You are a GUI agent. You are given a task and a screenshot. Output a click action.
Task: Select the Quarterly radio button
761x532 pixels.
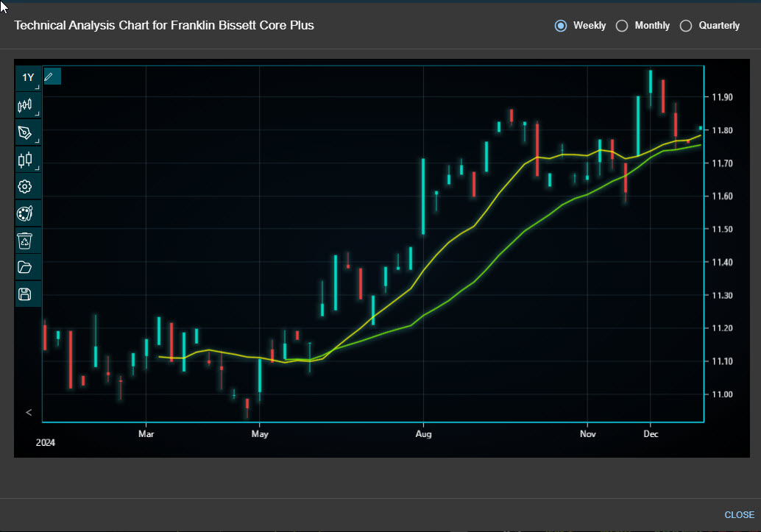686,26
